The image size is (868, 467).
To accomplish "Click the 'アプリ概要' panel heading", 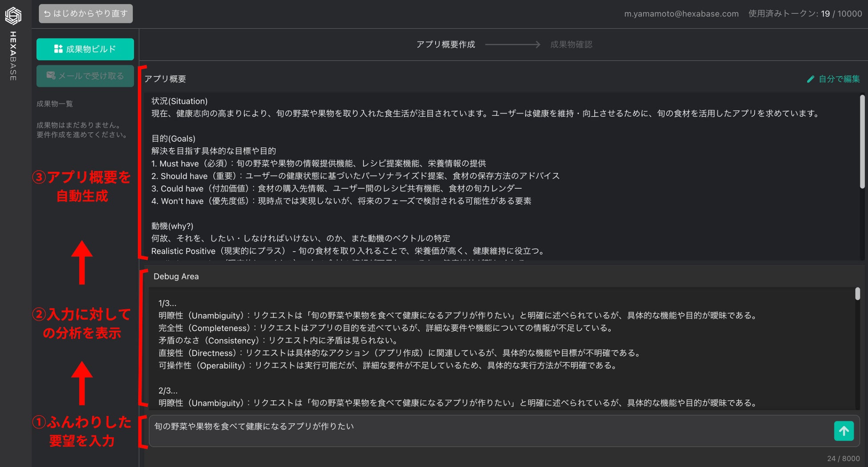I will (x=165, y=79).
